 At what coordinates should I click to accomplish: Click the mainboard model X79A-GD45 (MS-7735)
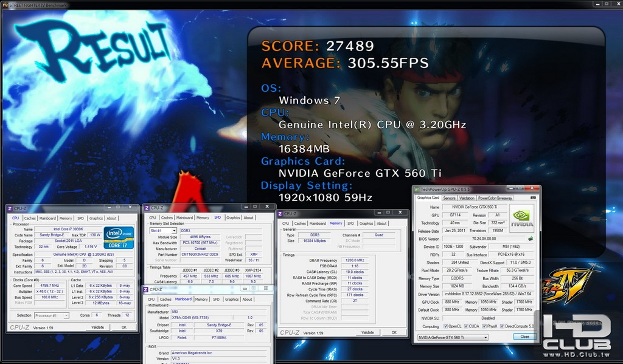coord(201,318)
